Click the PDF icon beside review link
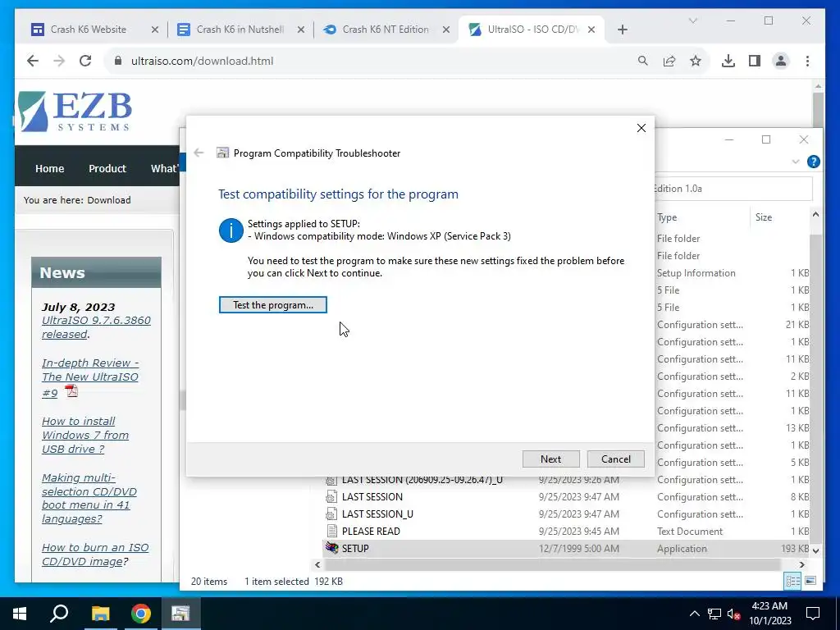 (72, 391)
